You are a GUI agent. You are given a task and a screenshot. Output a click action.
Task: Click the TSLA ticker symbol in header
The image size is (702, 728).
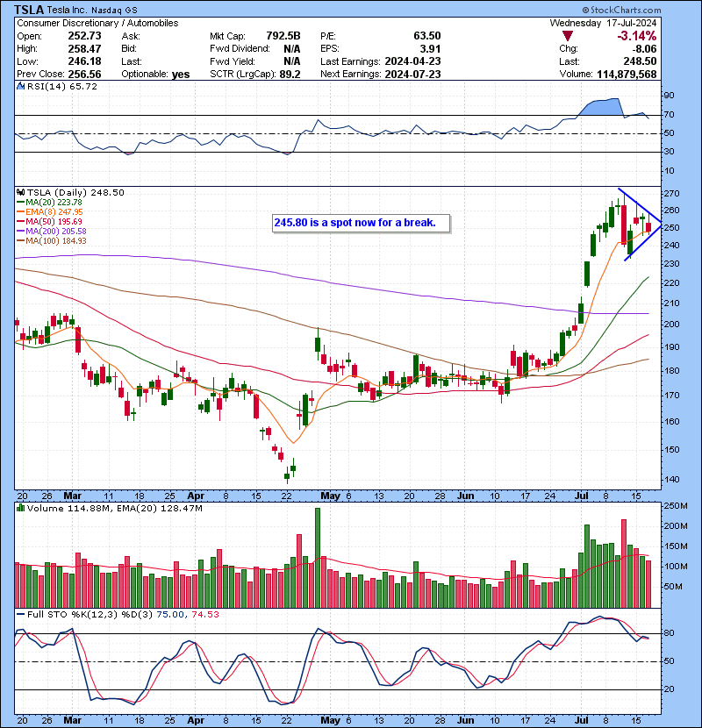click(29, 10)
